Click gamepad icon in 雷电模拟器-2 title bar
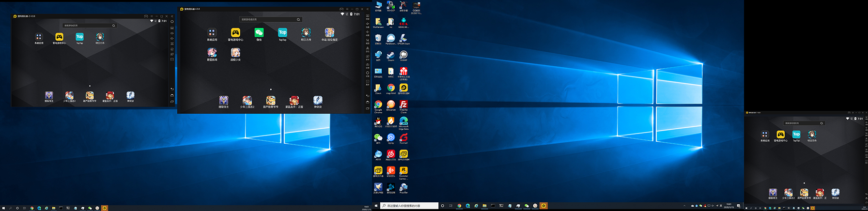Screen dimensions: 868x211 click(x=146, y=16)
